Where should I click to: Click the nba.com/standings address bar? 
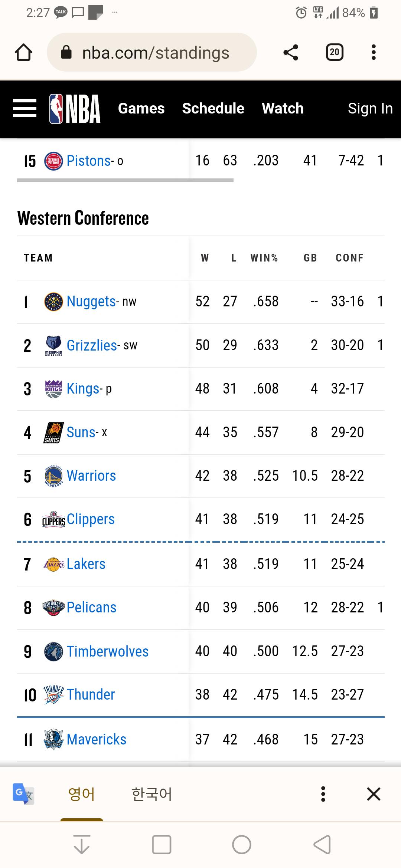click(x=151, y=52)
